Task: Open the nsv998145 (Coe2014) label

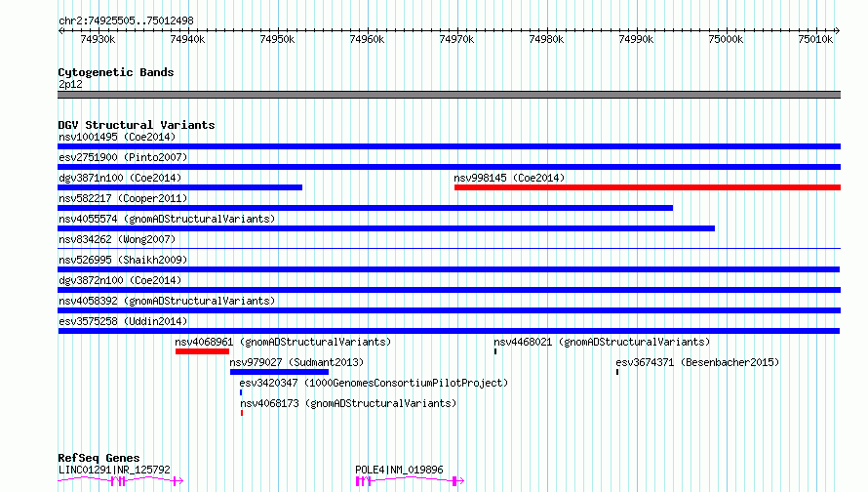Action: pos(509,178)
